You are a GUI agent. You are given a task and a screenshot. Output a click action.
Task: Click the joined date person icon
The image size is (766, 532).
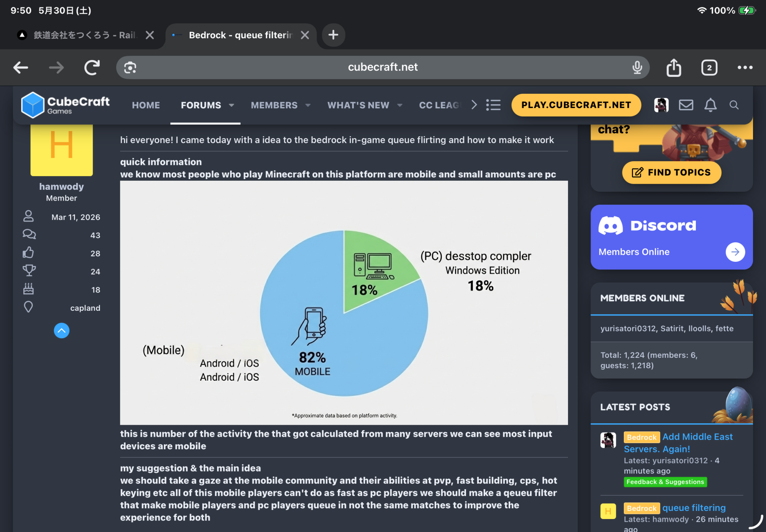pyautogui.click(x=28, y=216)
